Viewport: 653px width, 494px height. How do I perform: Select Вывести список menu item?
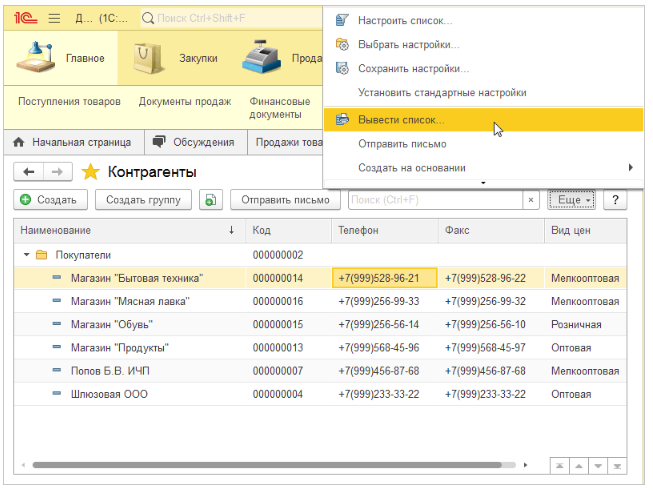(x=401, y=119)
